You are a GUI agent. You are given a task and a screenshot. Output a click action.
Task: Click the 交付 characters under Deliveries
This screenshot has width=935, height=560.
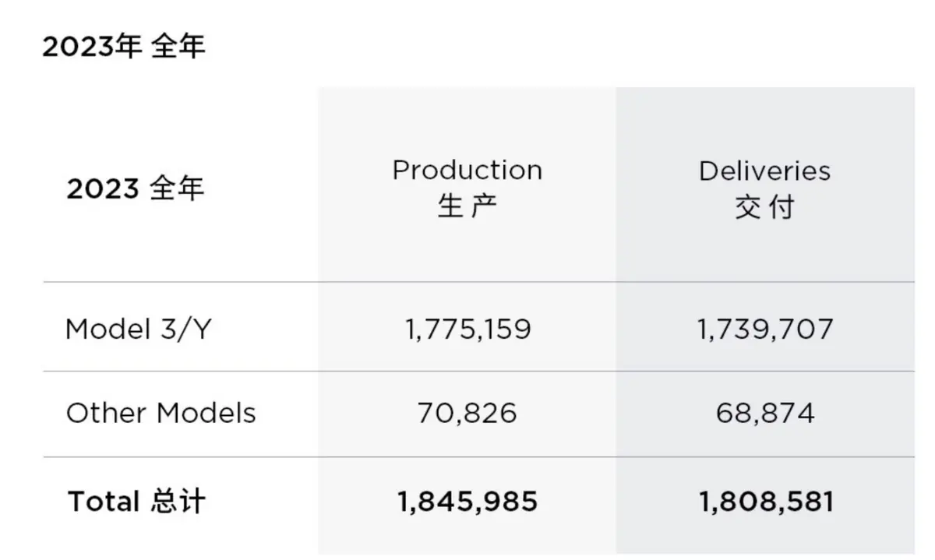pos(764,206)
